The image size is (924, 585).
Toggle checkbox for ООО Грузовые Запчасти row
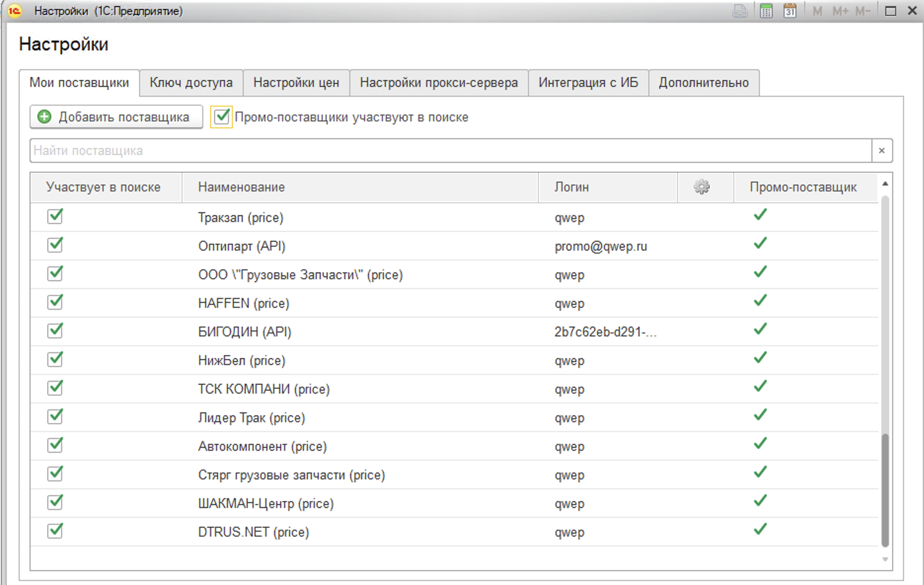(55, 273)
